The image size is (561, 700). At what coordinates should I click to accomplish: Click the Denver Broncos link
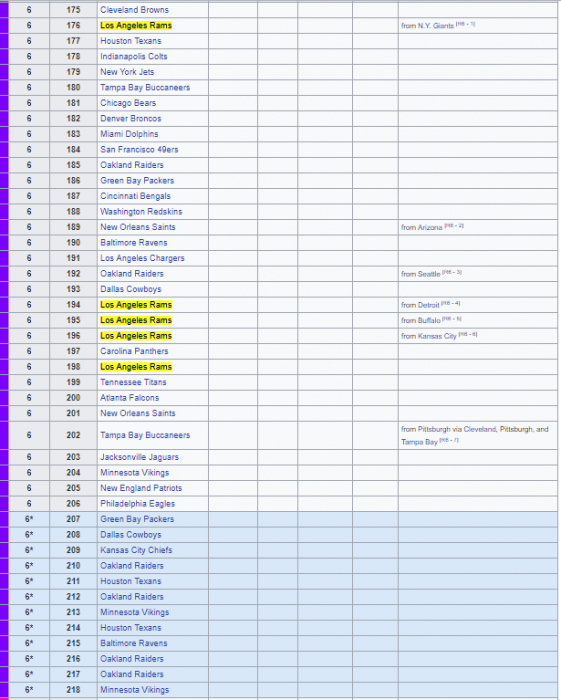[x=131, y=119]
